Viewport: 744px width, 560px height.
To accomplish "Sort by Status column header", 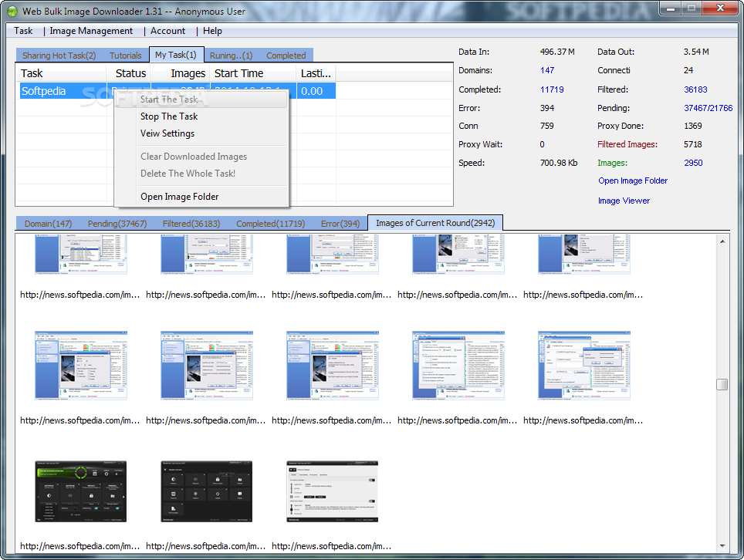I will point(129,73).
